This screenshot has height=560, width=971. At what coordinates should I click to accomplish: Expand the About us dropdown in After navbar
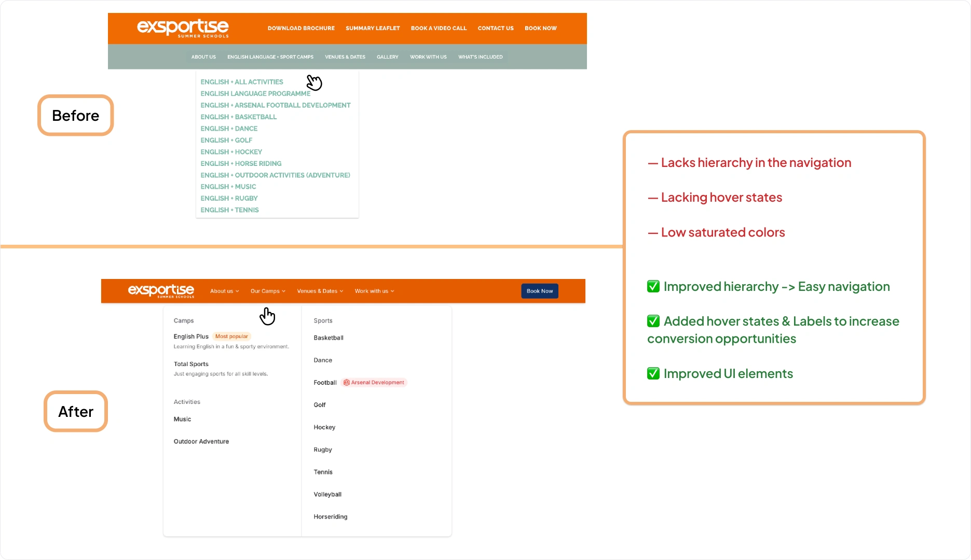pos(224,291)
